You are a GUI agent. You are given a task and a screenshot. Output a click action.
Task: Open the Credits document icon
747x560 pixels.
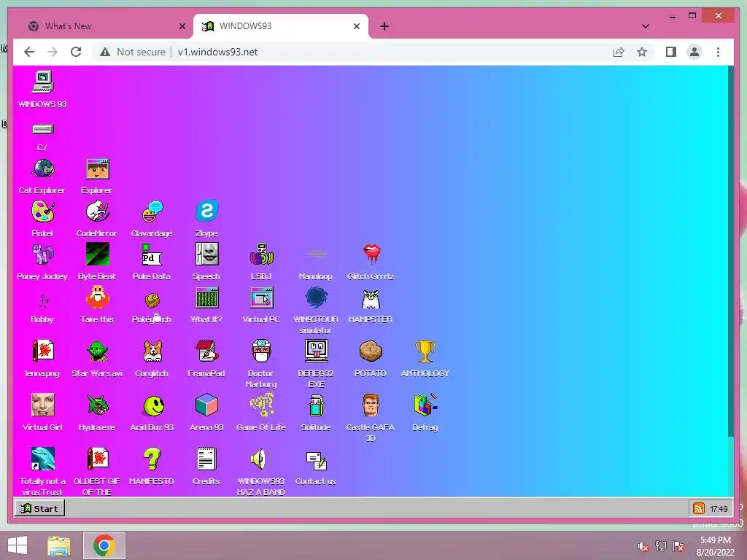206,459
